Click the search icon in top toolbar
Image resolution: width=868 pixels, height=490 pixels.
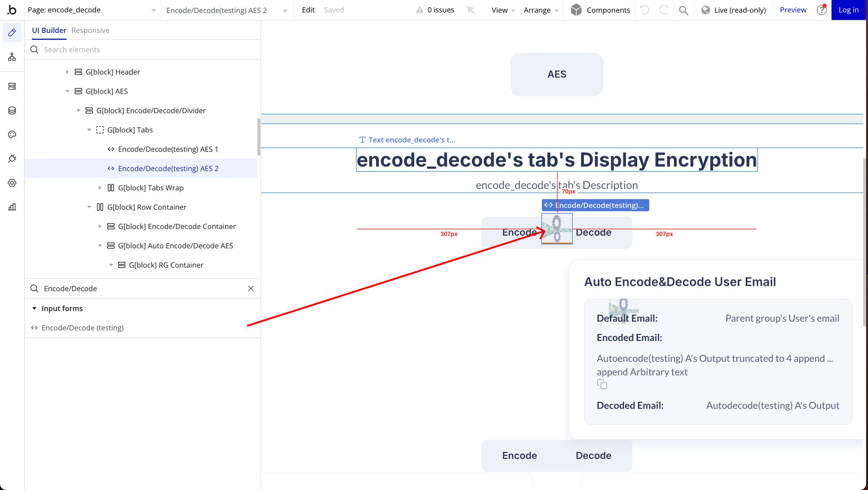(684, 10)
